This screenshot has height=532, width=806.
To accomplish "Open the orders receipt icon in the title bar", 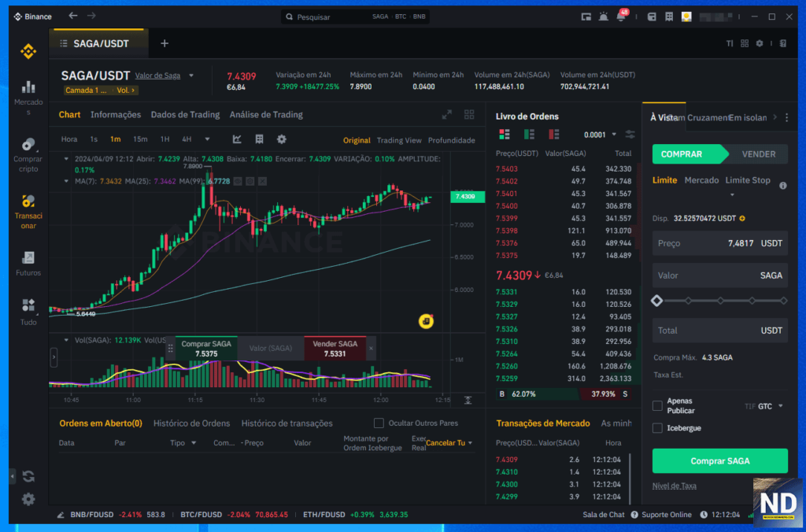I will [669, 17].
